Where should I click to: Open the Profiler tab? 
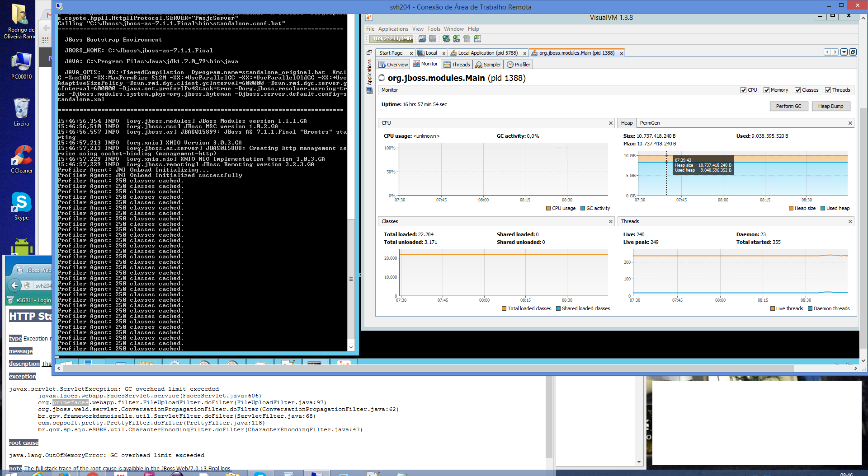519,65
